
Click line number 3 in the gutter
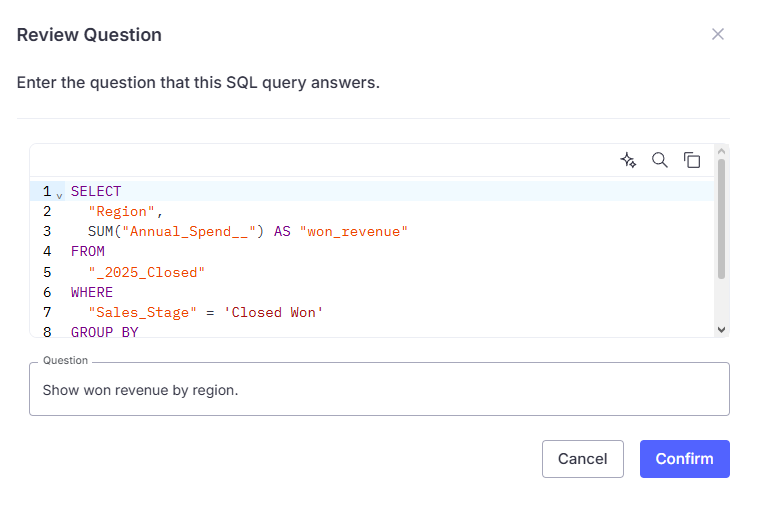click(x=47, y=231)
